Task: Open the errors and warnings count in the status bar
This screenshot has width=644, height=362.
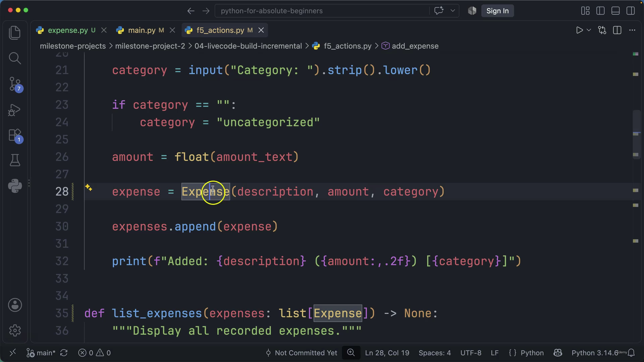Action: coord(95,353)
